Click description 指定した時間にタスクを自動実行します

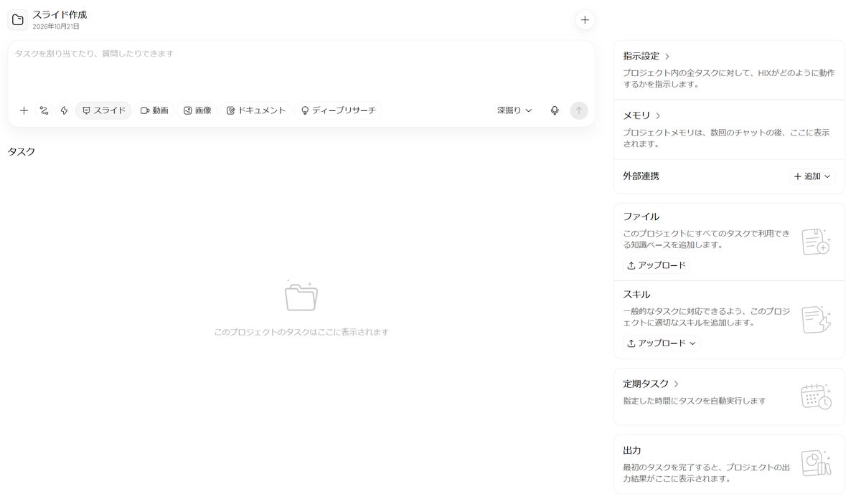pyautogui.click(x=694, y=401)
